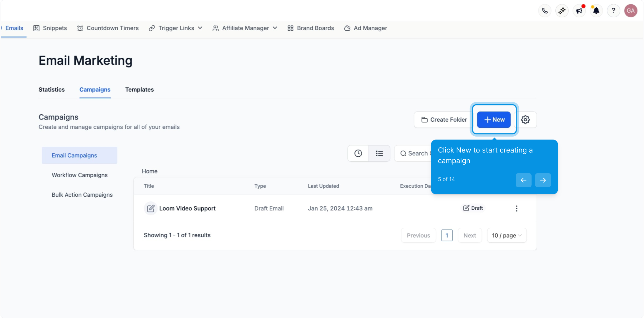Viewport: 644px width, 318px height.
Task: Open the AI sparkle assistant icon
Action: click(x=562, y=11)
